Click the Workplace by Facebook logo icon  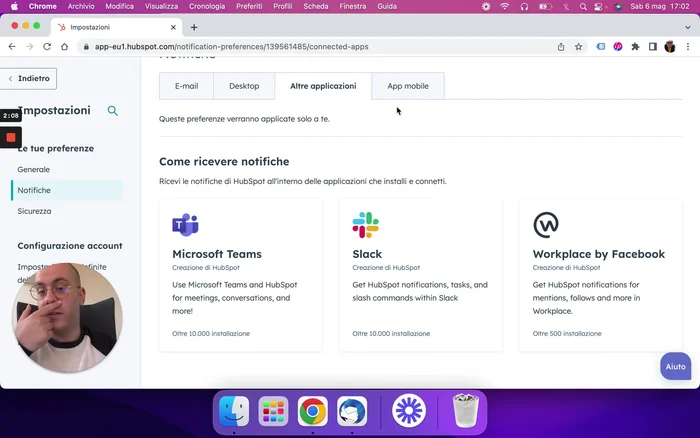tap(546, 225)
